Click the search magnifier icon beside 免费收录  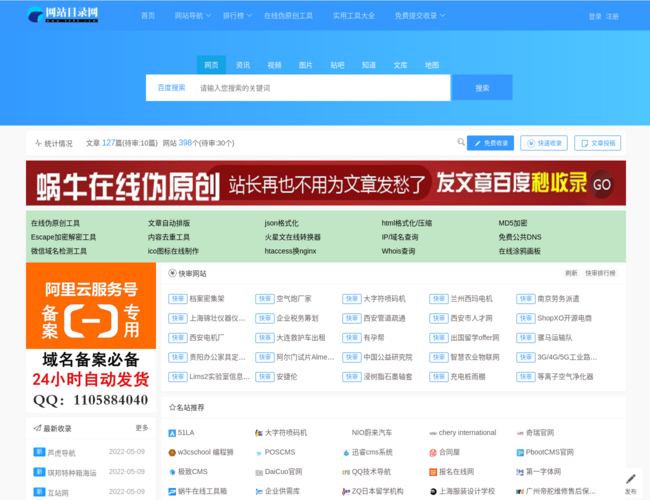461,142
